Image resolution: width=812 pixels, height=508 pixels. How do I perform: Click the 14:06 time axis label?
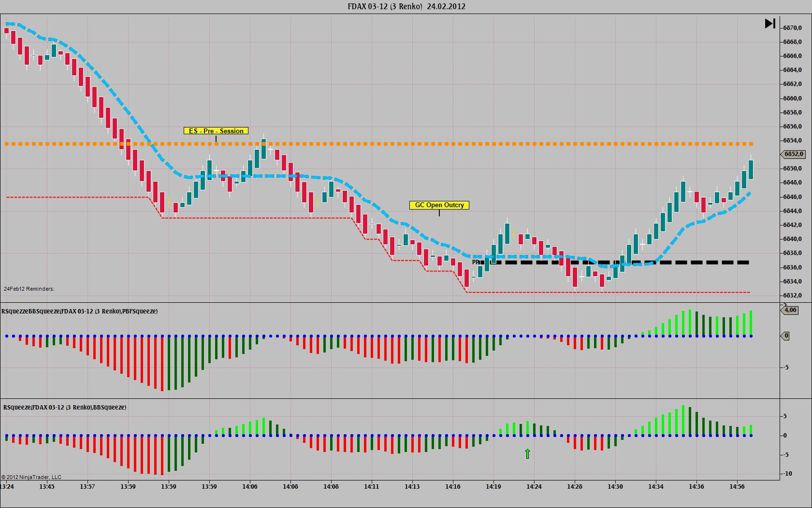[x=250, y=487]
